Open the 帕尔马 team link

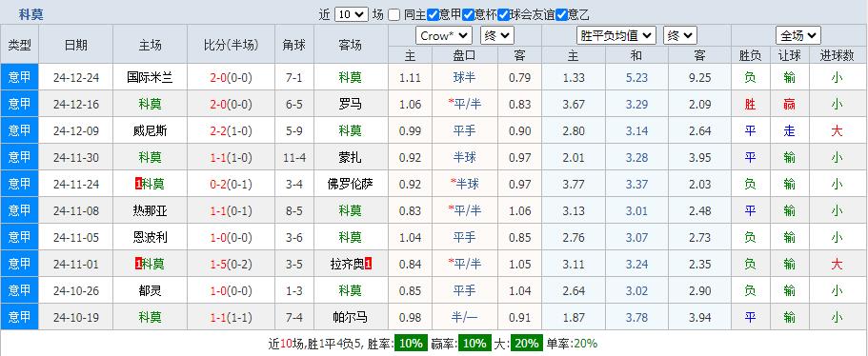pos(351,317)
